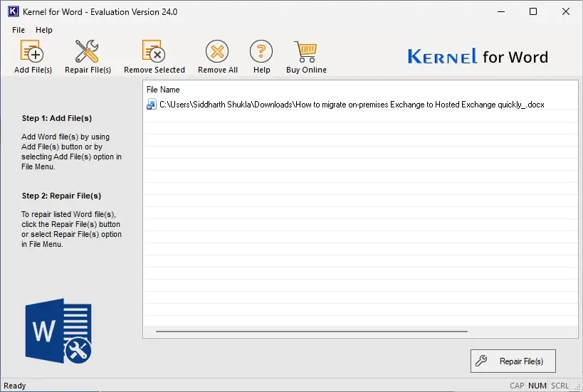Click the Step 2: Repair File(s) heading
This screenshot has width=583, height=392.
tap(61, 196)
